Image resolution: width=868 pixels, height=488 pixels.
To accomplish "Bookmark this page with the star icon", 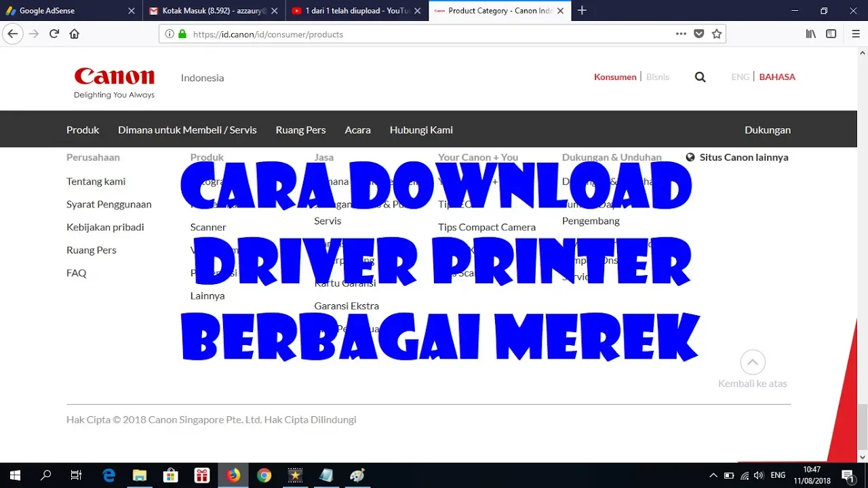I will [x=717, y=34].
